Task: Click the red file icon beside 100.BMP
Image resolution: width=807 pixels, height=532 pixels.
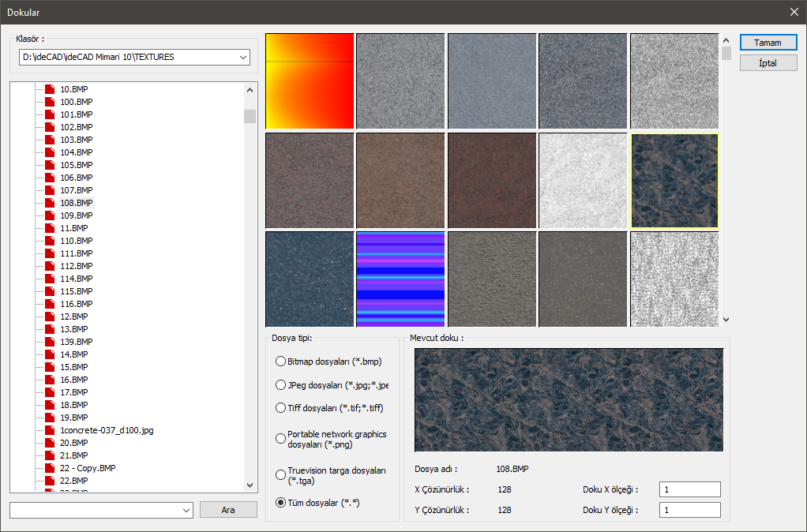Action: (50, 102)
